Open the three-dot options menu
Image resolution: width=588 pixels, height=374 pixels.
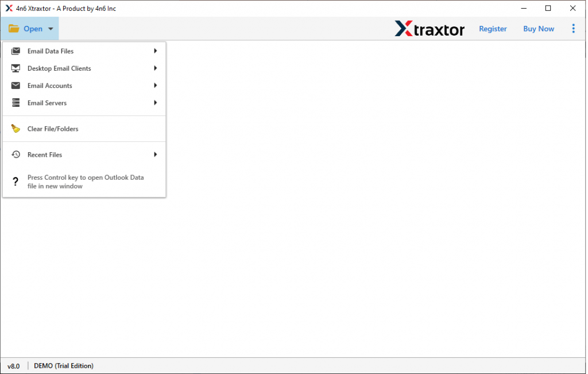point(574,28)
